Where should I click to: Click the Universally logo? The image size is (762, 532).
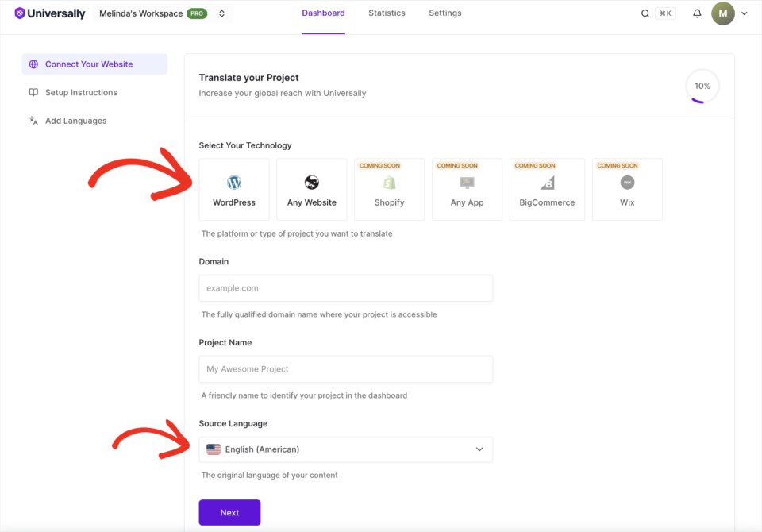49,13
